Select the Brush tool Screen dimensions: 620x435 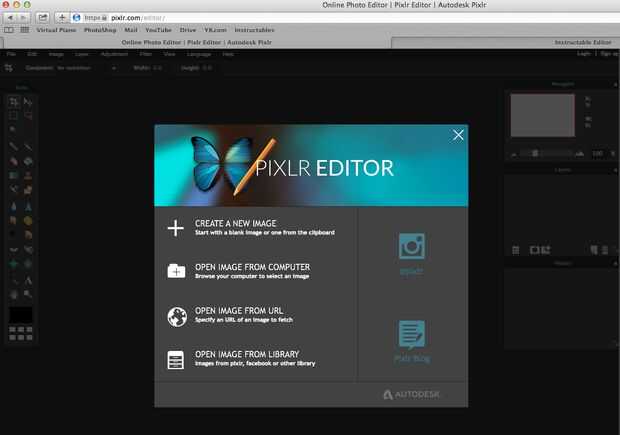click(x=28, y=147)
